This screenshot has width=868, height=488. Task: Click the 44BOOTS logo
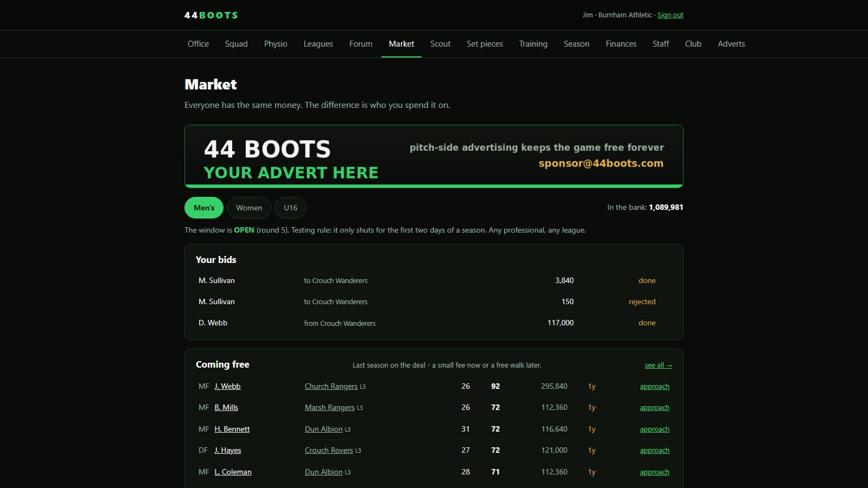pyautogui.click(x=211, y=15)
